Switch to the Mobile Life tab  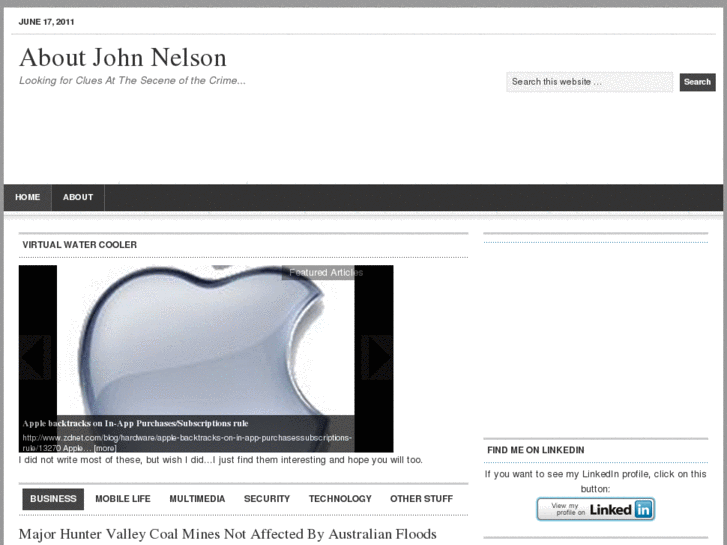(x=123, y=499)
